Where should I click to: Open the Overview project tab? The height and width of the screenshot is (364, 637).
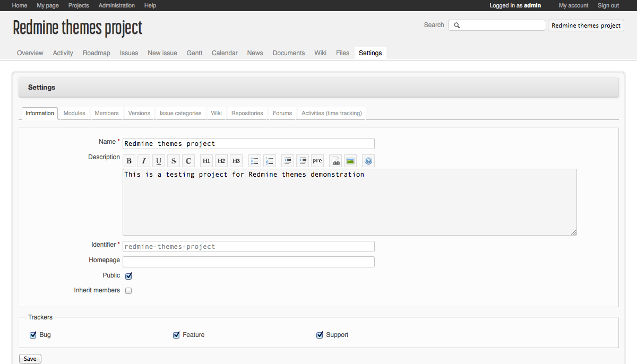pos(30,53)
